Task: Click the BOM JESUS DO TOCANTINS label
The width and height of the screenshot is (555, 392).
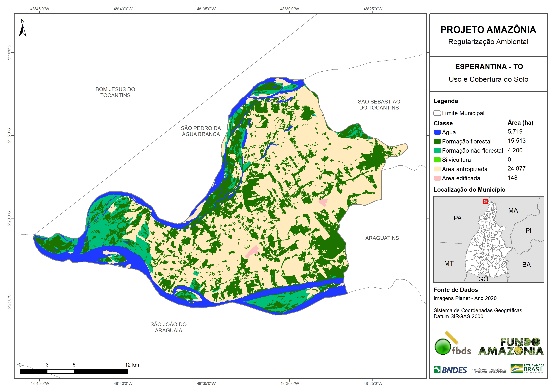Action: click(x=115, y=92)
